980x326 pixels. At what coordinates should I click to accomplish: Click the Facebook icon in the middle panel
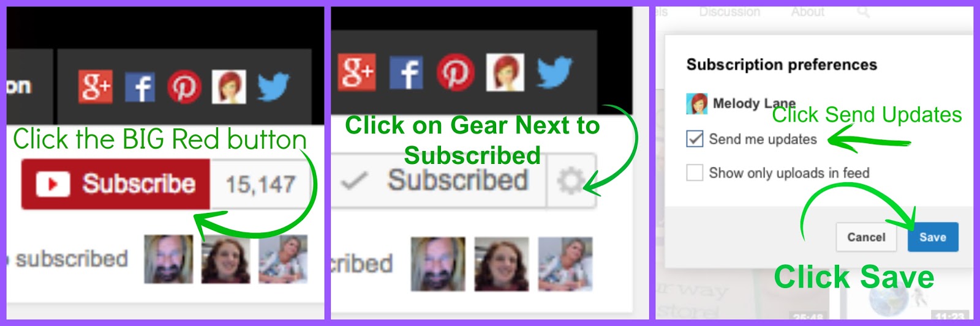coord(406,72)
